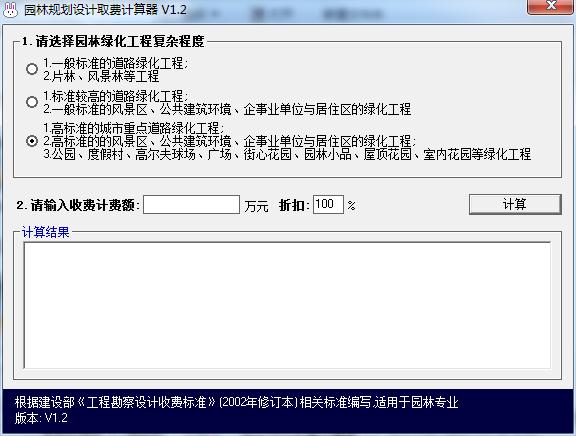This screenshot has width=576, height=436.
Task: Click inside the 计算结果 output text area
Action: coord(287,305)
